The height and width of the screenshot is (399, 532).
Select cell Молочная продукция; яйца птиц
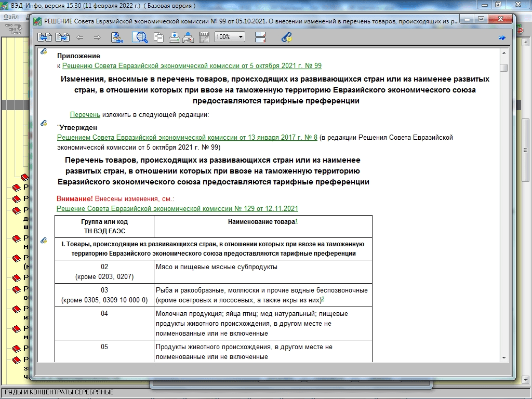coord(263,323)
